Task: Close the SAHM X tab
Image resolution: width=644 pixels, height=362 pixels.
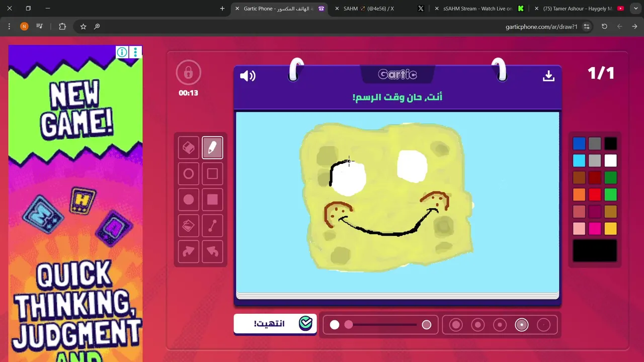Action: click(336, 9)
